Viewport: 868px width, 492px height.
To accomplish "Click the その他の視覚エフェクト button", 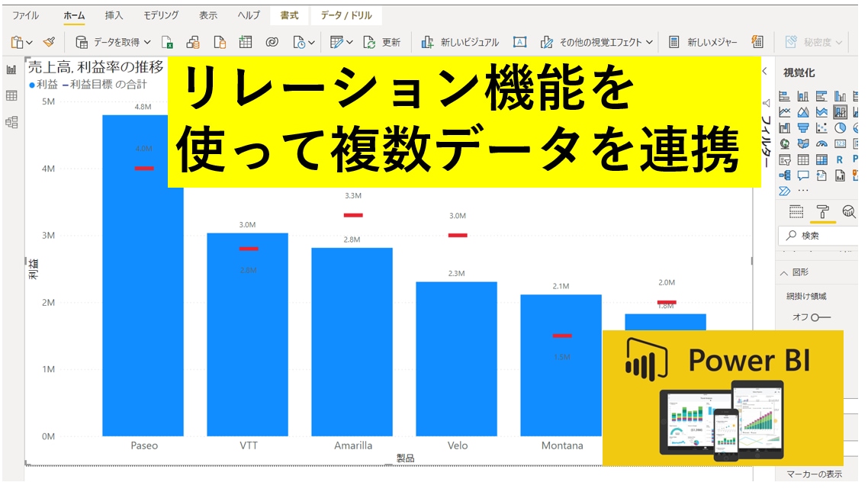I will 591,42.
